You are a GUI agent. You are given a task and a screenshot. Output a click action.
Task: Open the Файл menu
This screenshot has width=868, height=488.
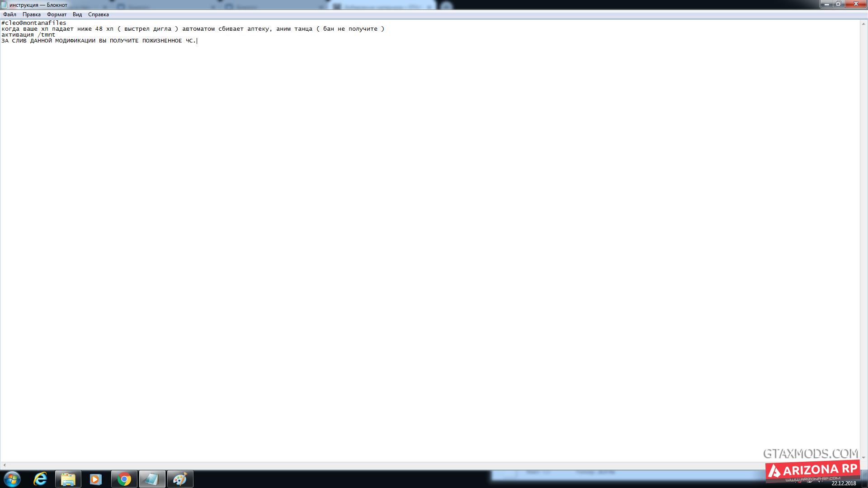click(9, 14)
